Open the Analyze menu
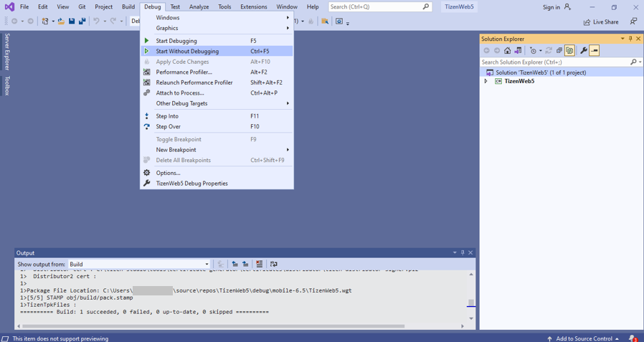 tap(199, 6)
